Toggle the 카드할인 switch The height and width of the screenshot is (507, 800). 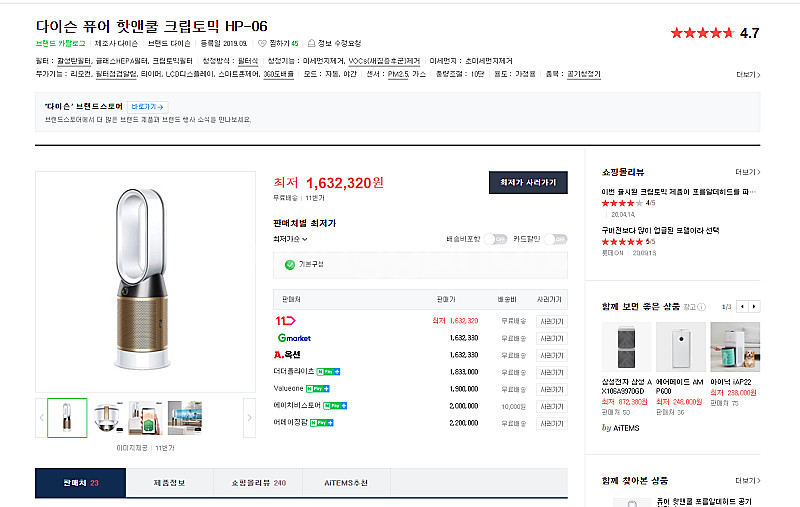[556, 239]
